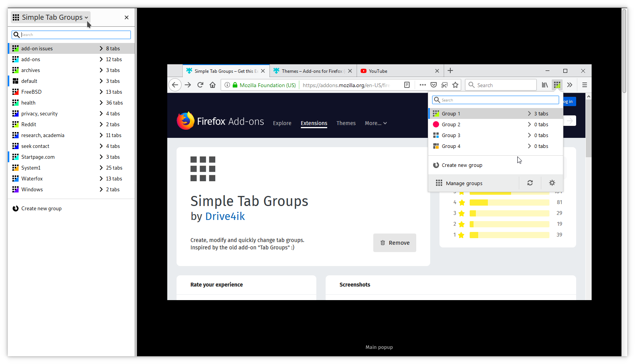Select the Startpage.com group
The image size is (635, 364).
(71, 157)
